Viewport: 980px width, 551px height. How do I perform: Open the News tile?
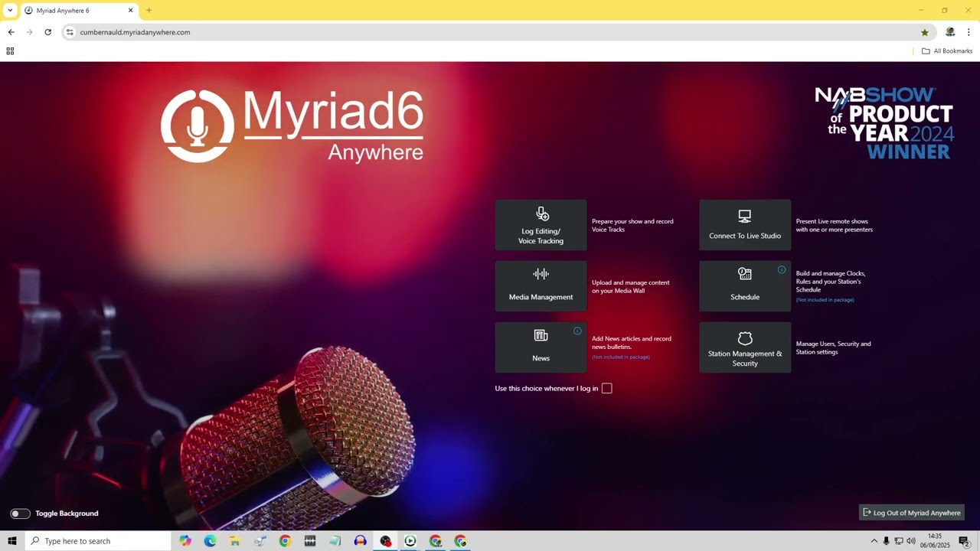541,347
